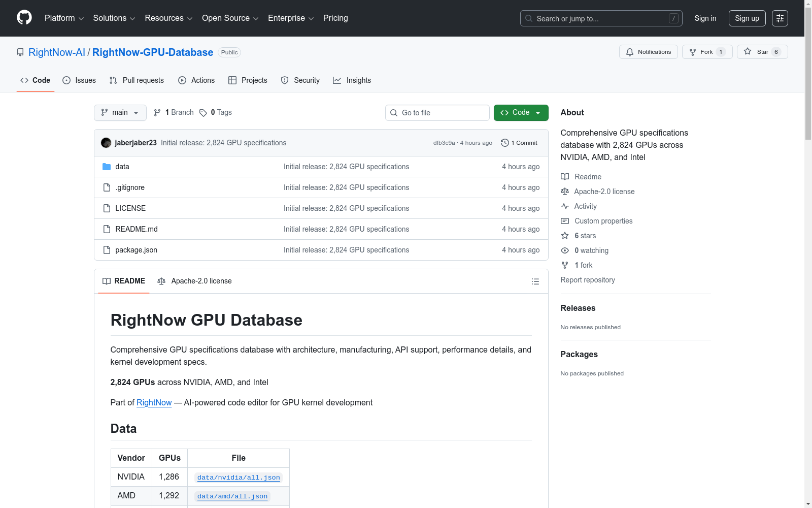Open Custom properties link
Image resolution: width=812 pixels, height=508 pixels.
coord(597,221)
